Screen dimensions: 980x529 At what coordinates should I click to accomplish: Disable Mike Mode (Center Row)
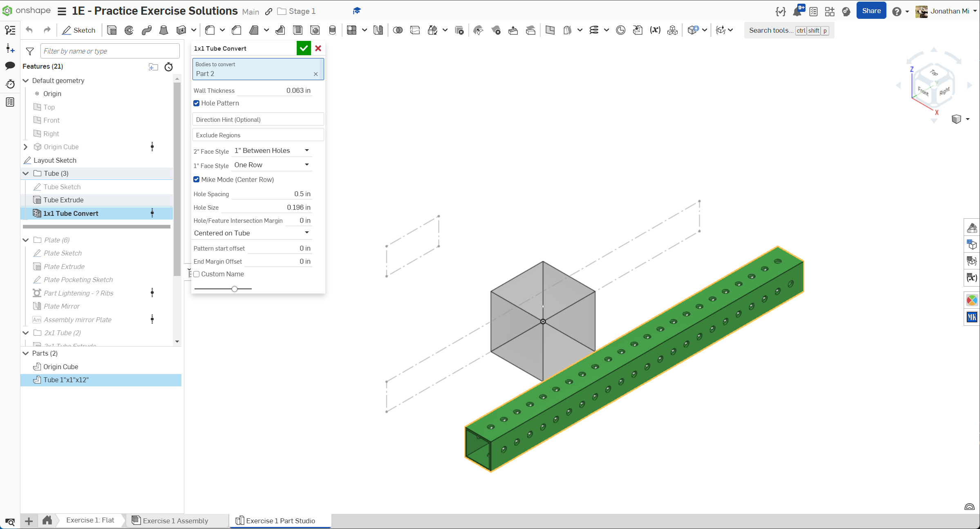[x=197, y=179]
